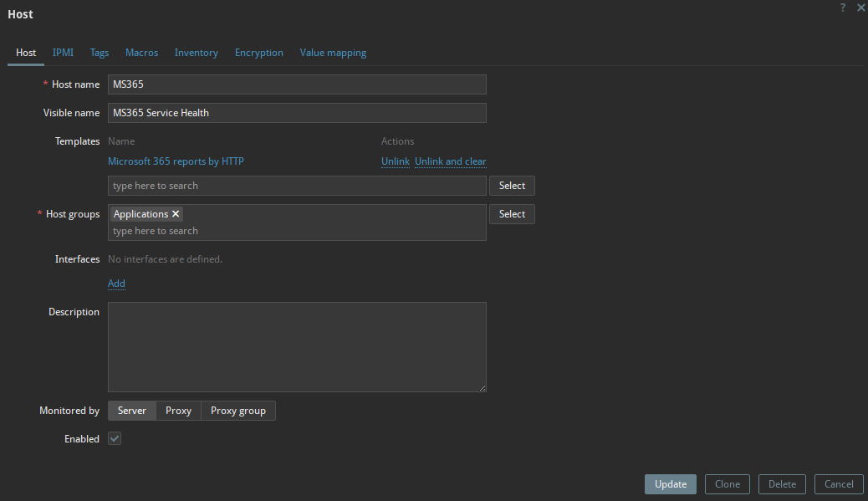Set Monitored by to Proxy

(x=178, y=411)
